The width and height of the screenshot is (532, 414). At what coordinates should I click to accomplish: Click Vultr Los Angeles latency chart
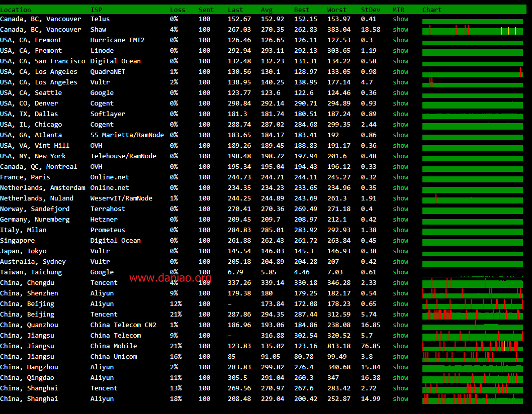click(473, 82)
